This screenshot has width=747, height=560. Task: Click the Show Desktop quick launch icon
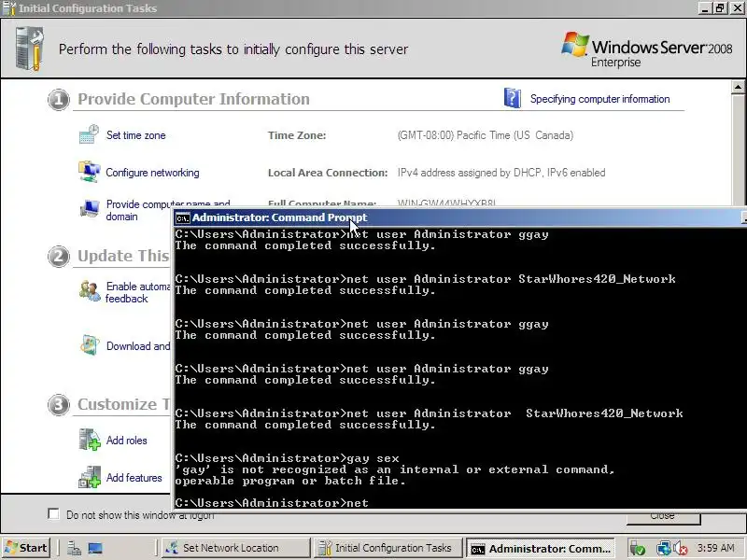point(95,548)
